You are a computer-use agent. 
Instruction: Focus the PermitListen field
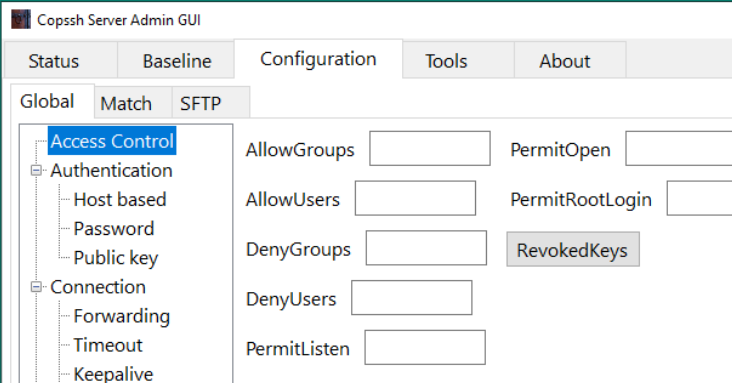click(x=425, y=348)
